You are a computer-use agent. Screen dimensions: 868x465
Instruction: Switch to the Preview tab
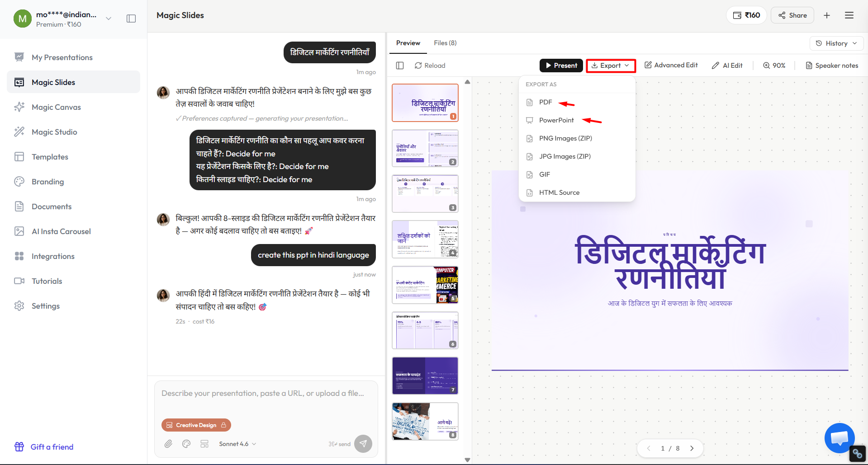[408, 43]
